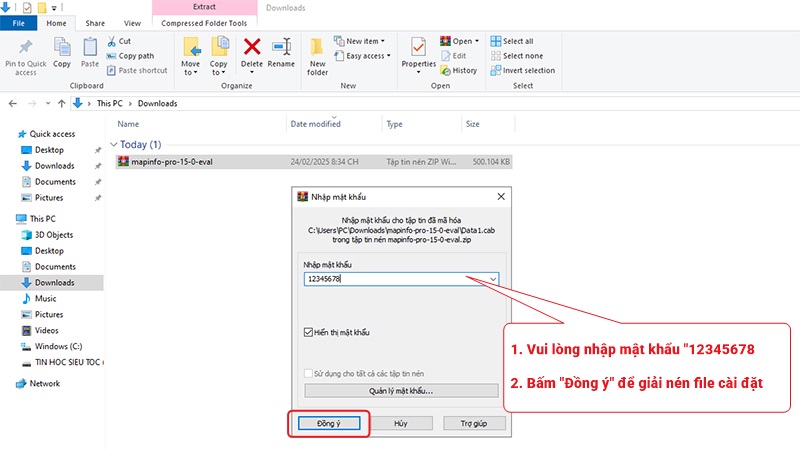
Task: Click the Paste ribbon icon
Action: click(90, 47)
